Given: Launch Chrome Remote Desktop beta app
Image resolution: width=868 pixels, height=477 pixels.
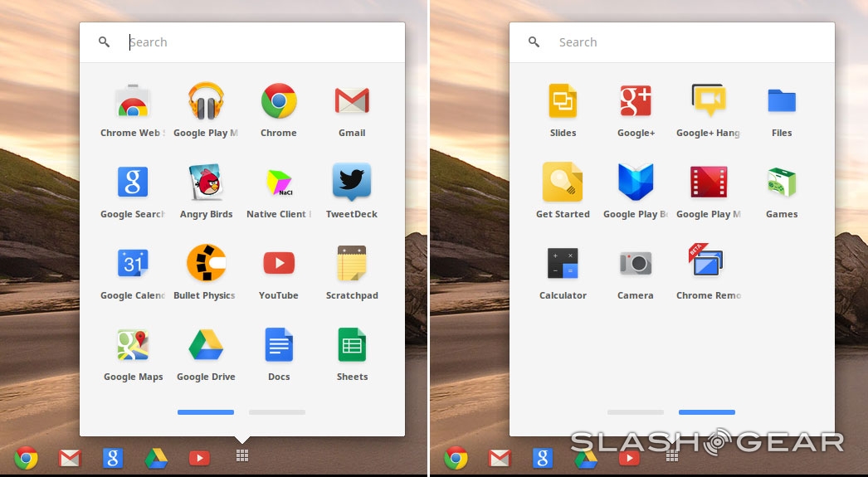Looking at the screenshot, I should point(708,265).
